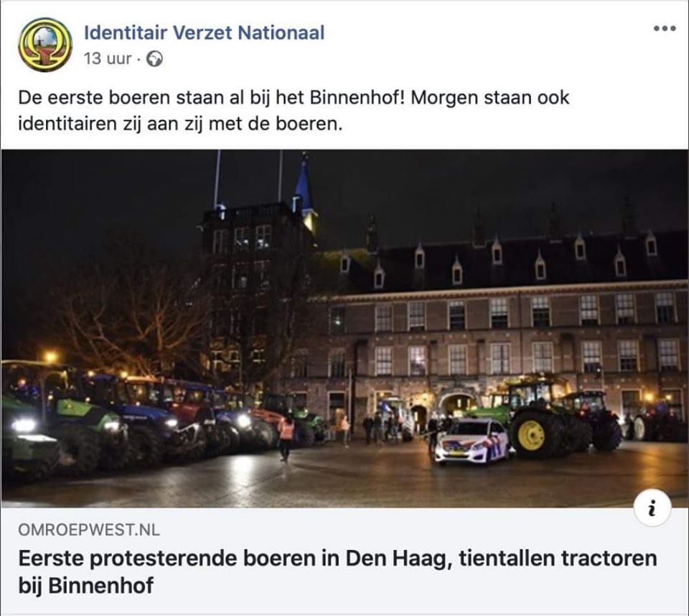Open headline "Eerste protesterende boeren in Den Haag"
The image size is (689, 616).
(x=235, y=559)
